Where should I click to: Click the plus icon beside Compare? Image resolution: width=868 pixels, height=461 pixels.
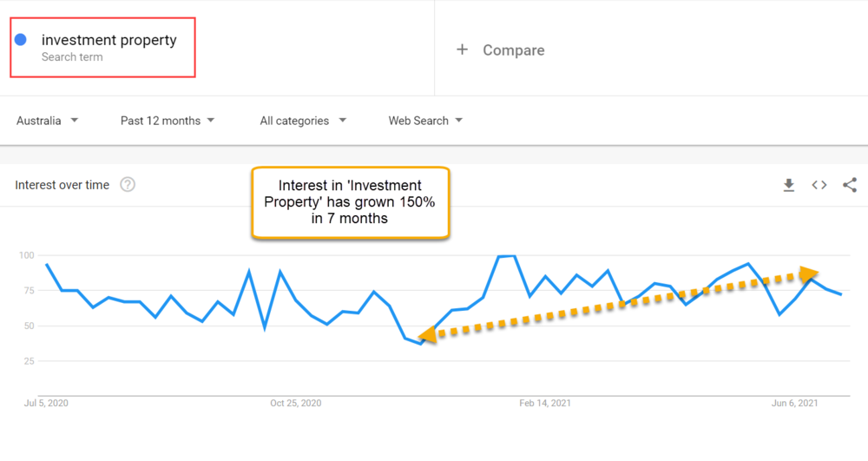[x=463, y=49]
